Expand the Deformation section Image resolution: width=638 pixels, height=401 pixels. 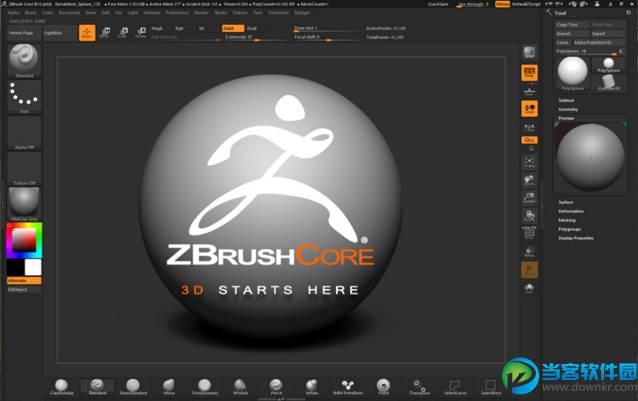tap(571, 211)
